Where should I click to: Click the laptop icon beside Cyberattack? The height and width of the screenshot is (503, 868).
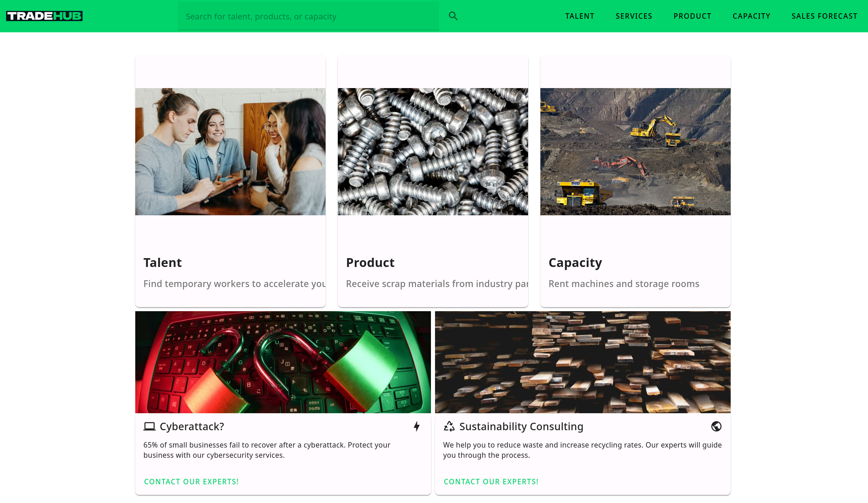[150, 426]
